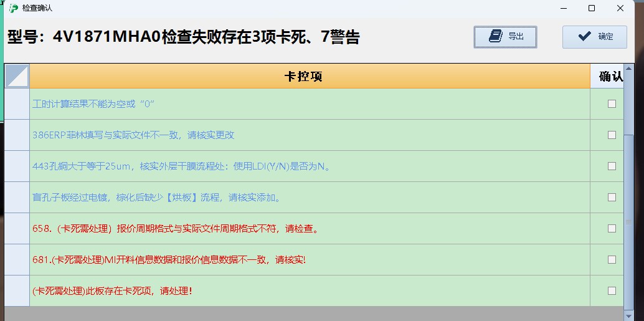Click row header of 工时计算结果 row

coord(17,104)
